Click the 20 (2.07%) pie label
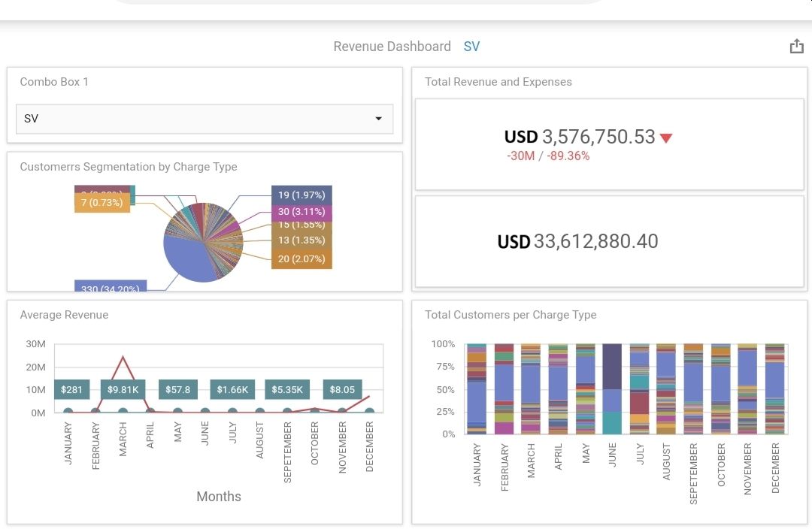The height and width of the screenshot is (532, 812). click(301, 258)
